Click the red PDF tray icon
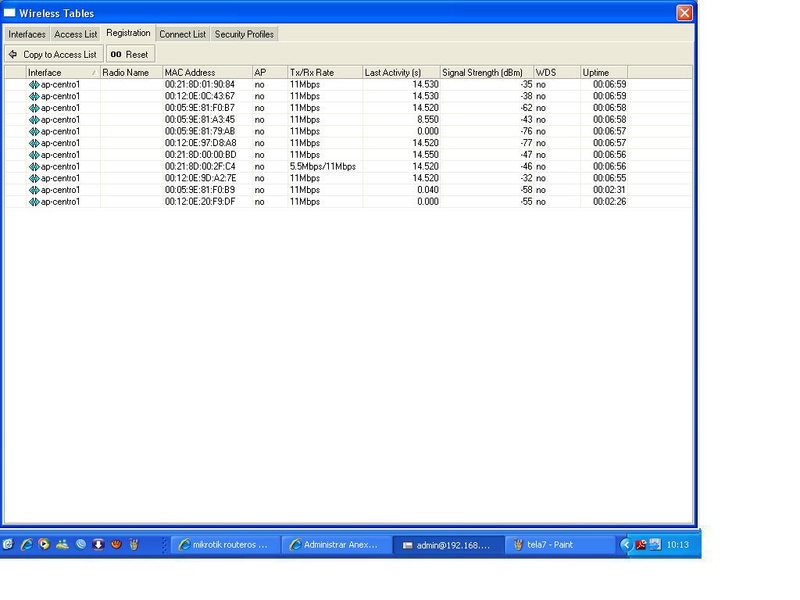Viewport: 800px width, 600px height. [x=641, y=545]
